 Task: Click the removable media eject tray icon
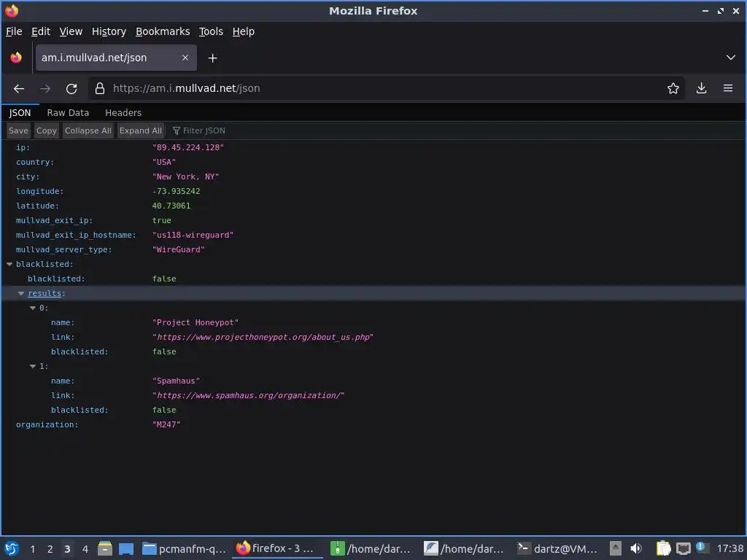point(616,548)
